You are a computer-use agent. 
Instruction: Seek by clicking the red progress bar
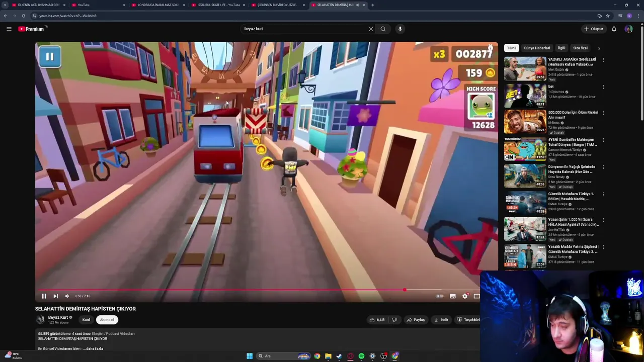tap(221, 290)
